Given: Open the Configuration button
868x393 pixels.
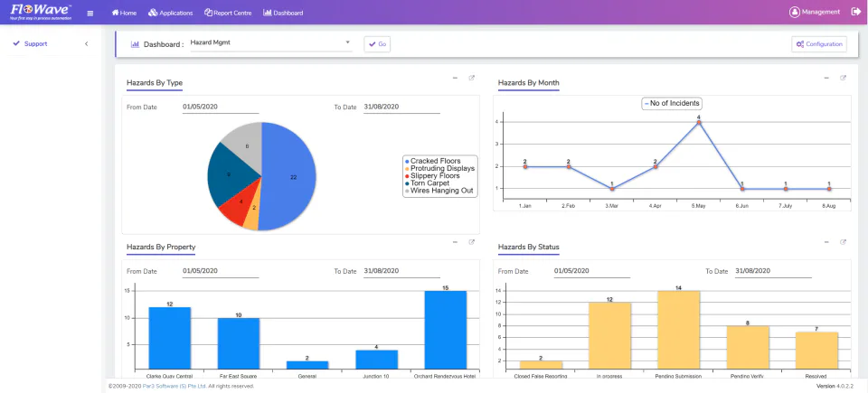Looking at the screenshot, I should 819,44.
